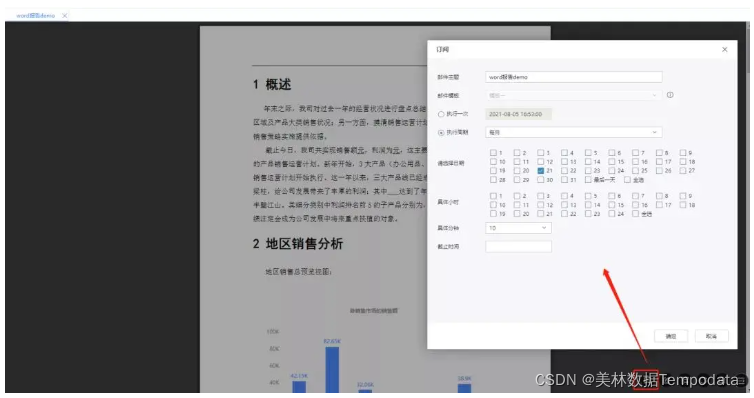Cancel with the 取消 button
The image size is (754, 398).
(x=711, y=336)
